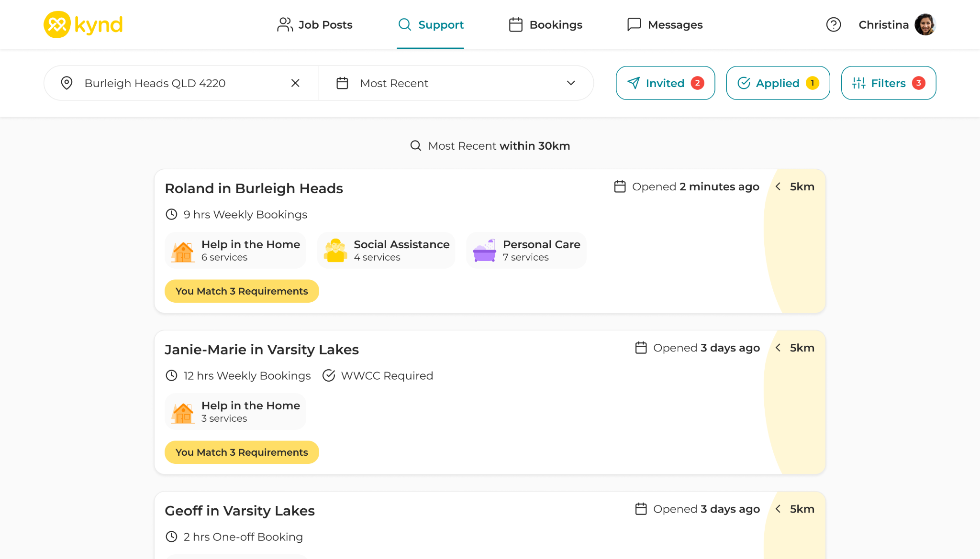
Task: Expand the 5km chevron on Roland's card
Action: [778, 186]
